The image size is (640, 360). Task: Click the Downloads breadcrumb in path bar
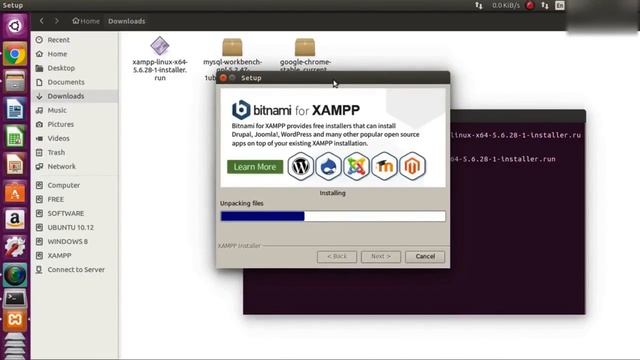pyautogui.click(x=127, y=21)
